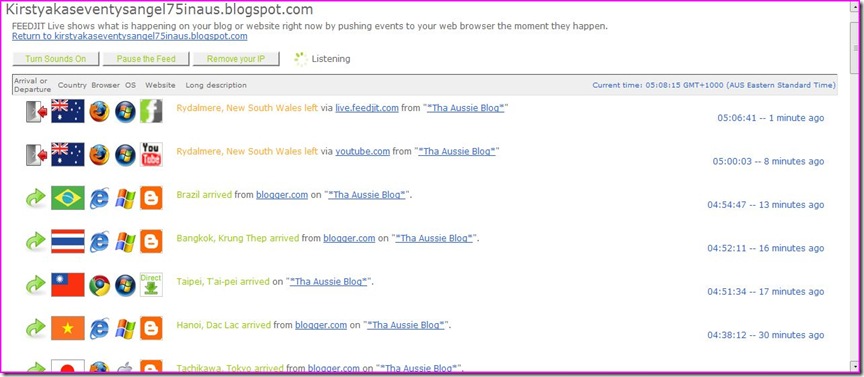Click Internet Explorer icon in Brazil row
Viewport: 864px width, 377px height.
pyautogui.click(x=100, y=198)
